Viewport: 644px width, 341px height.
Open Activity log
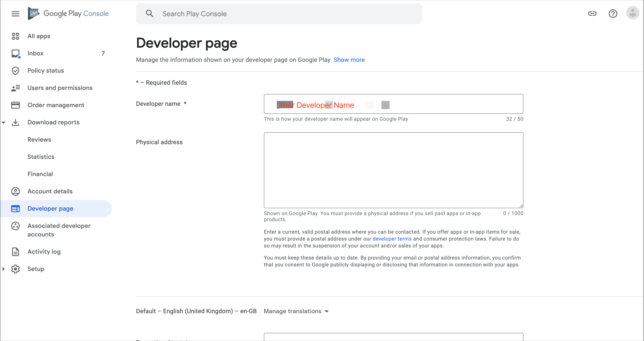point(44,252)
